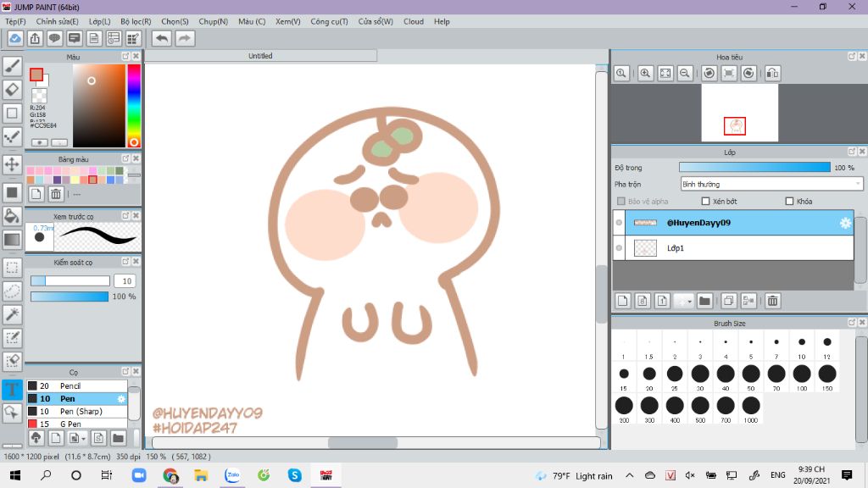
Task: Open the Tệp(F) menu
Action: 15,21
